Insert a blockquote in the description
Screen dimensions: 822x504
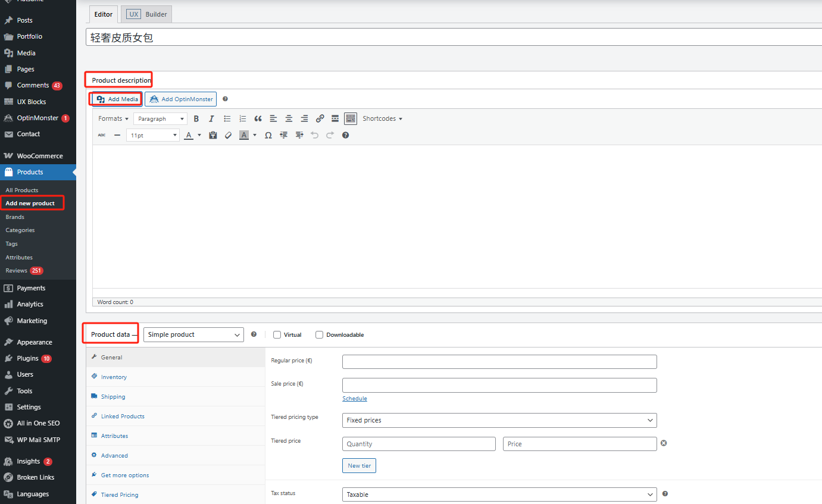coord(258,119)
